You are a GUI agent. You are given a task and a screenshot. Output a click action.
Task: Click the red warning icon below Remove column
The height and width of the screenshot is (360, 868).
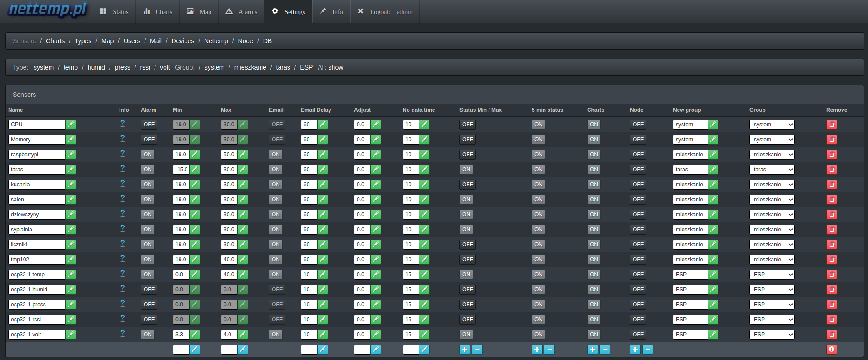pyautogui.click(x=831, y=350)
